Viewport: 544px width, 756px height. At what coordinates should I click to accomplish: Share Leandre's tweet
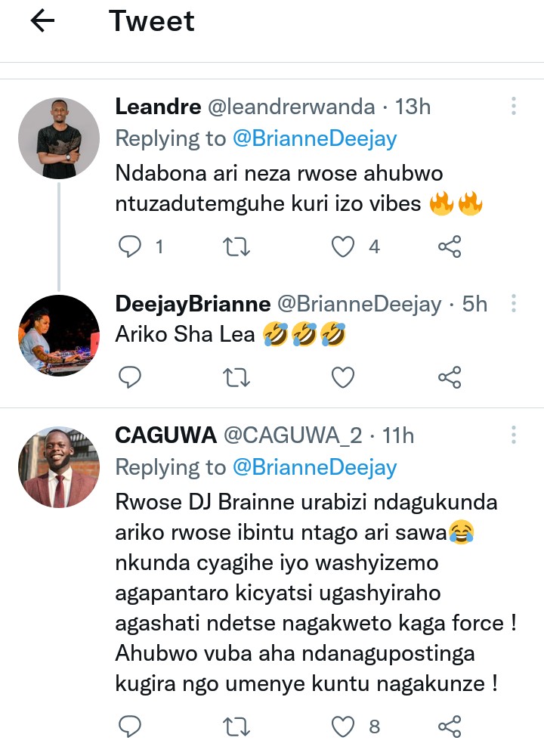click(x=450, y=246)
